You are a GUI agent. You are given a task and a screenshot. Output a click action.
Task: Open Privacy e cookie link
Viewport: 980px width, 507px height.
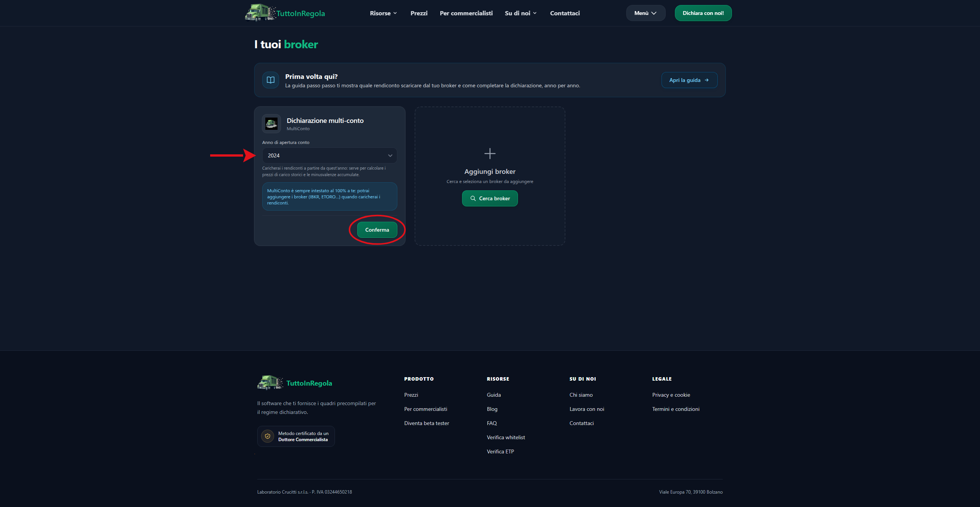click(x=671, y=395)
